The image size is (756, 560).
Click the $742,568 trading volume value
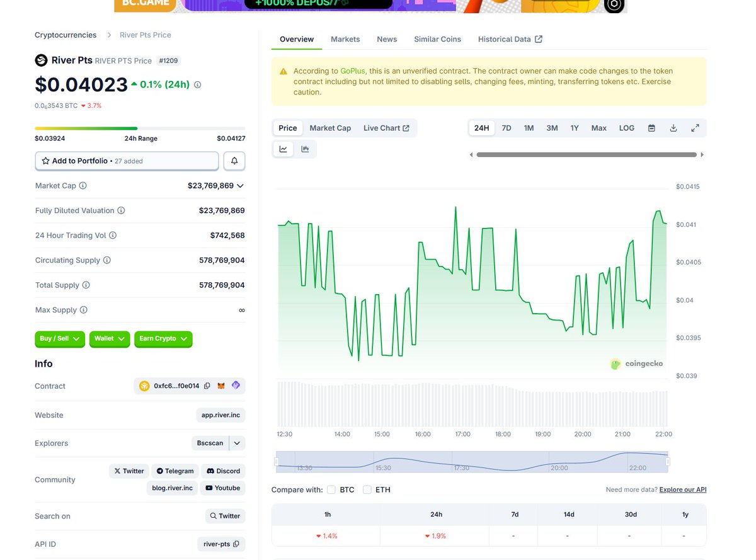(x=227, y=235)
